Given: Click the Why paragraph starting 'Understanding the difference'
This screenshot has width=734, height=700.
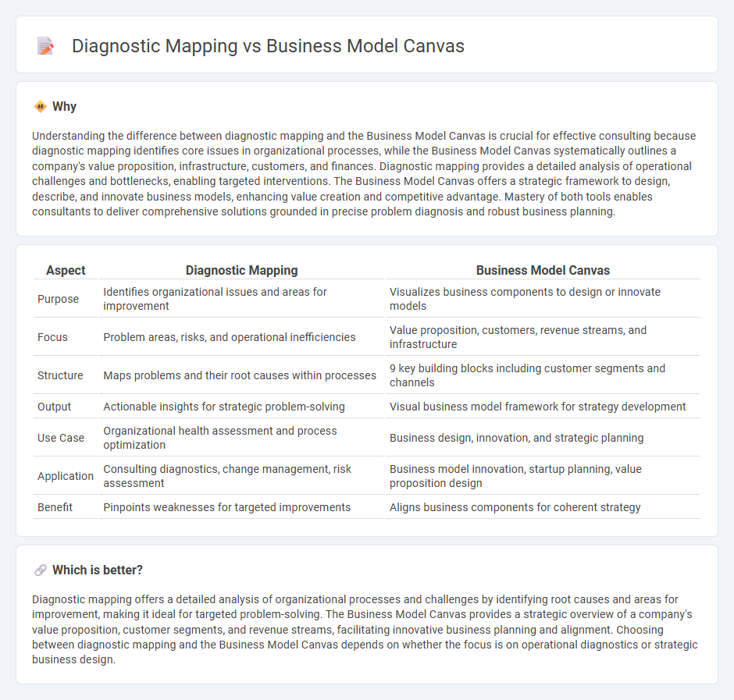Looking at the screenshot, I should (x=364, y=173).
